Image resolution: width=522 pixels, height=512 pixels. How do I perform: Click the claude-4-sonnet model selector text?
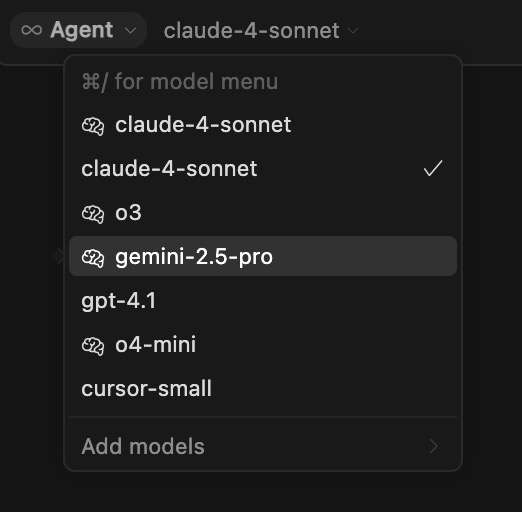(x=252, y=31)
